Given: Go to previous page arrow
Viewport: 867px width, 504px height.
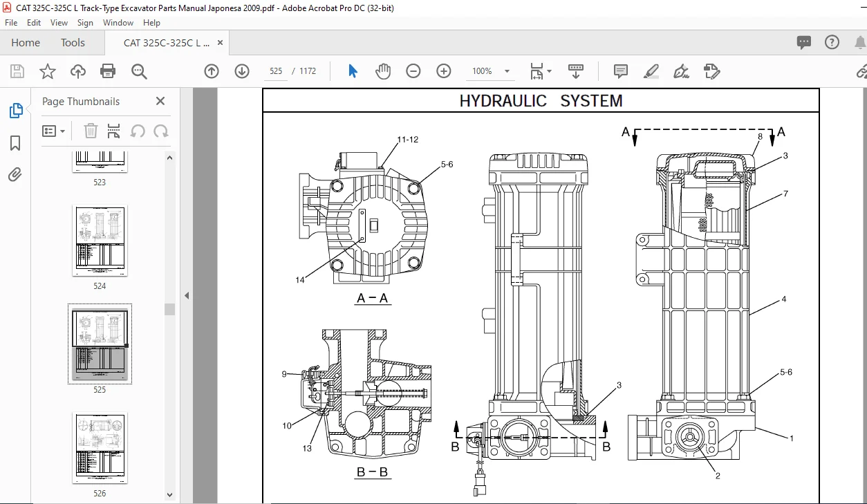Looking at the screenshot, I should pos(212,71).
